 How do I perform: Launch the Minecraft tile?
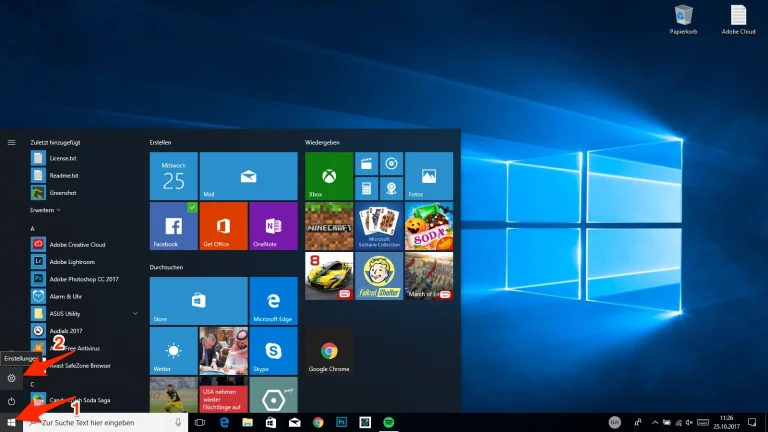coord(329,226)
